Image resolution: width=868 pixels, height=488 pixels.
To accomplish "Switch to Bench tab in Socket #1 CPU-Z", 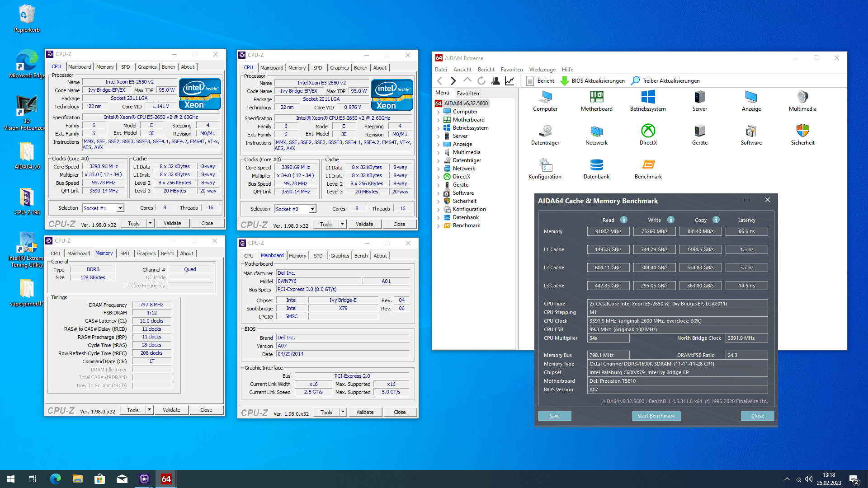I will point(168,67).
